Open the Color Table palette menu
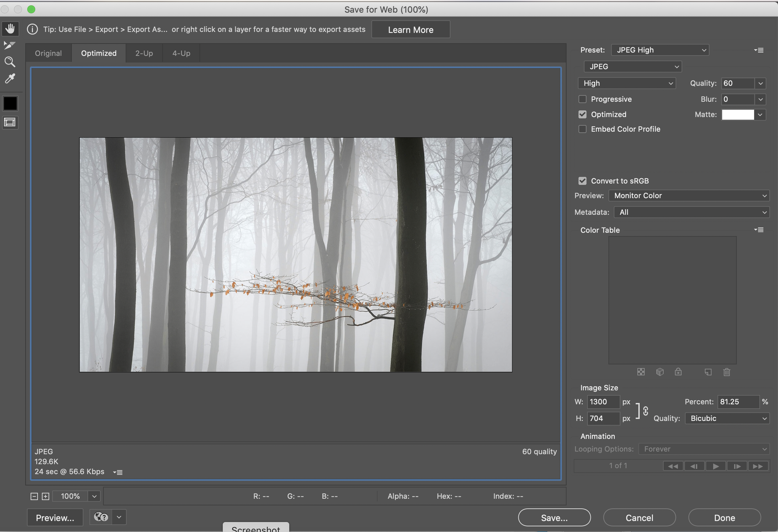The height and width of the screenshot is (532, 778). [759, 230]
